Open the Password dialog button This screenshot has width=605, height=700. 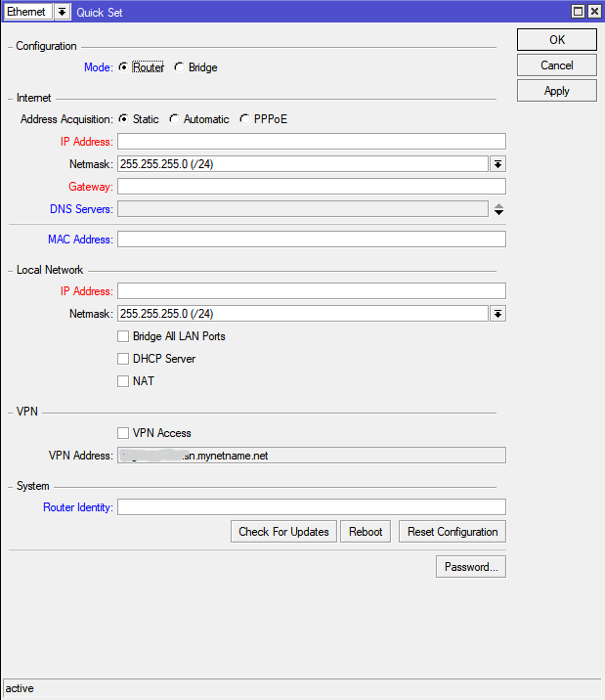[x=470, y=567]
